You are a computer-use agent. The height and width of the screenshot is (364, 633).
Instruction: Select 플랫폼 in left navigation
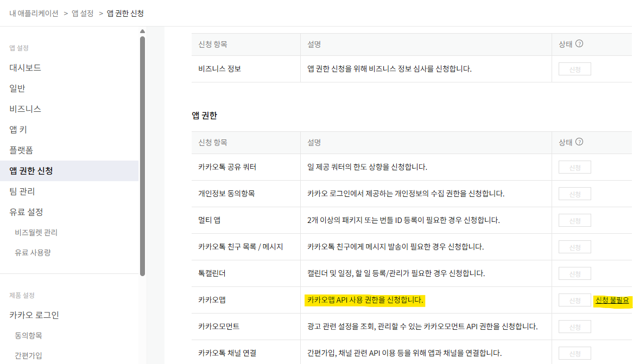21,150
